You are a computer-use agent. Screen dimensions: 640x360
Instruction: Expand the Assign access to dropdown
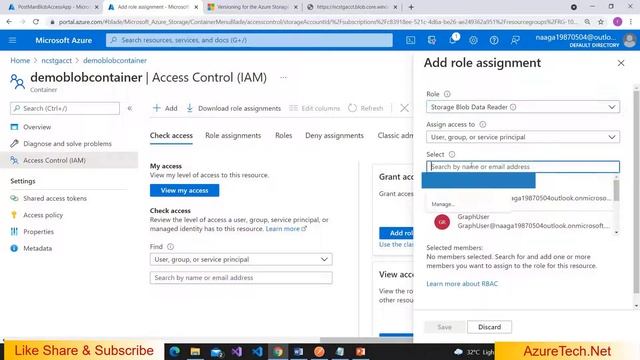[x=523, y=137]
